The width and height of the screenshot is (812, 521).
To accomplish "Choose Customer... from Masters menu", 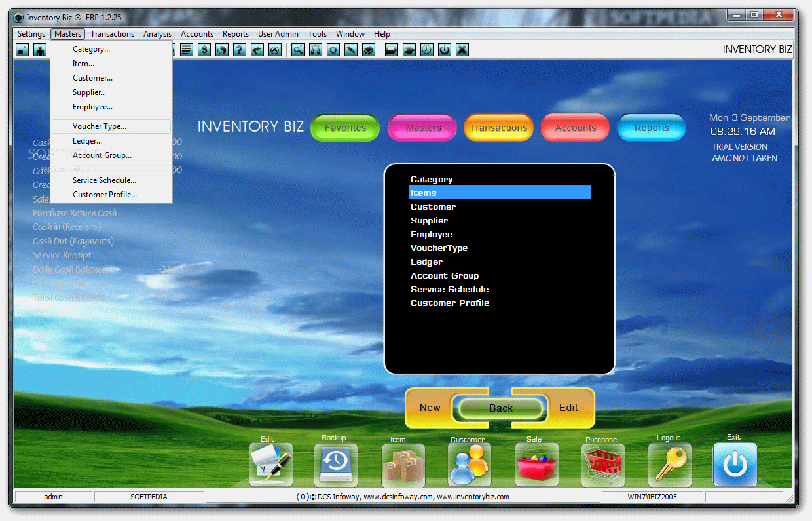I will click(x=111, y=78).
